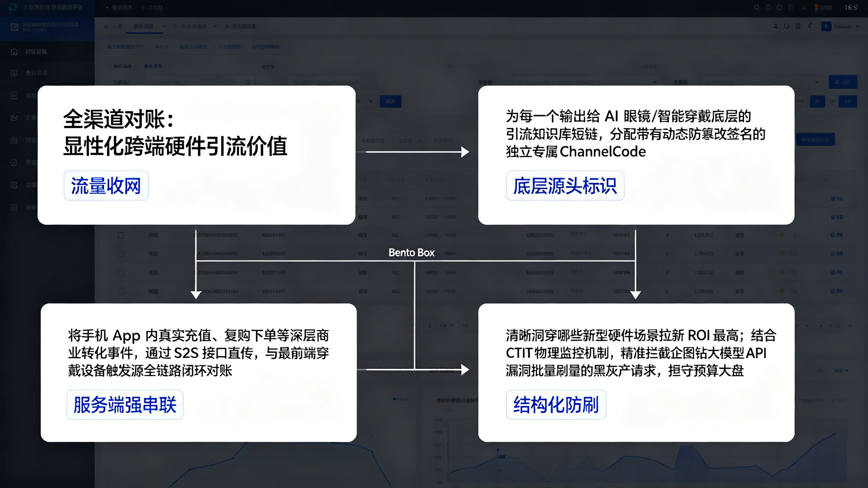
Task: Check the last visible row checkbox in the table
Action: [x=121, y=291]
